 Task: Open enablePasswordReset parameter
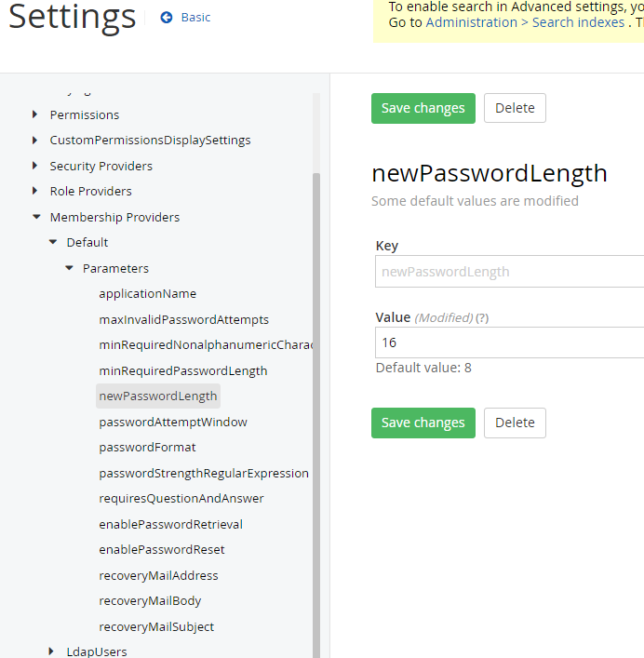162,550
